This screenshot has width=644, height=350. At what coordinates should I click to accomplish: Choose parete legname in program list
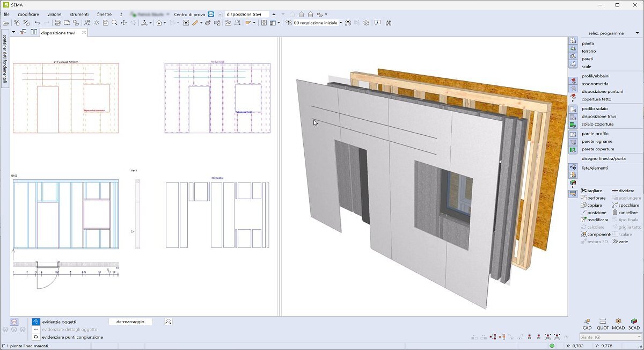(x=597, y=141)
